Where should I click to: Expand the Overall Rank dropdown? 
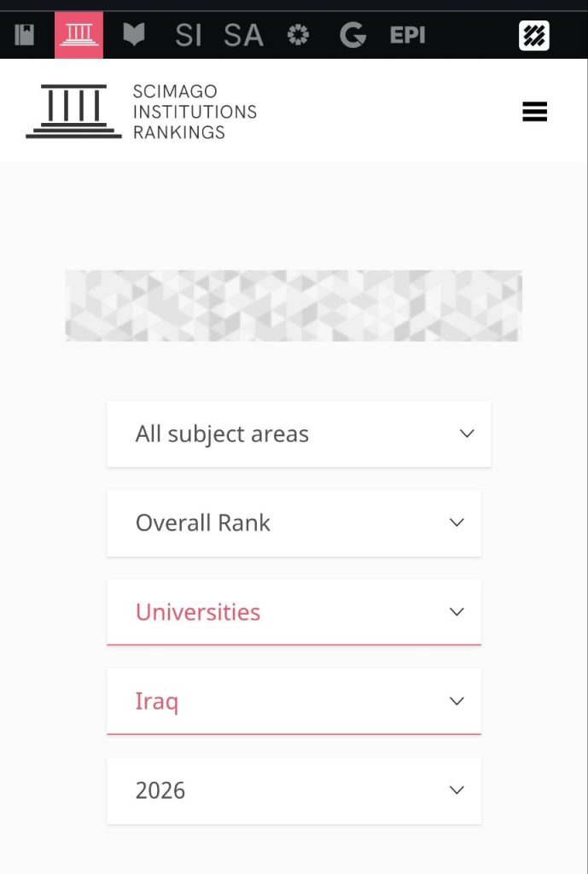click(294, 523)
